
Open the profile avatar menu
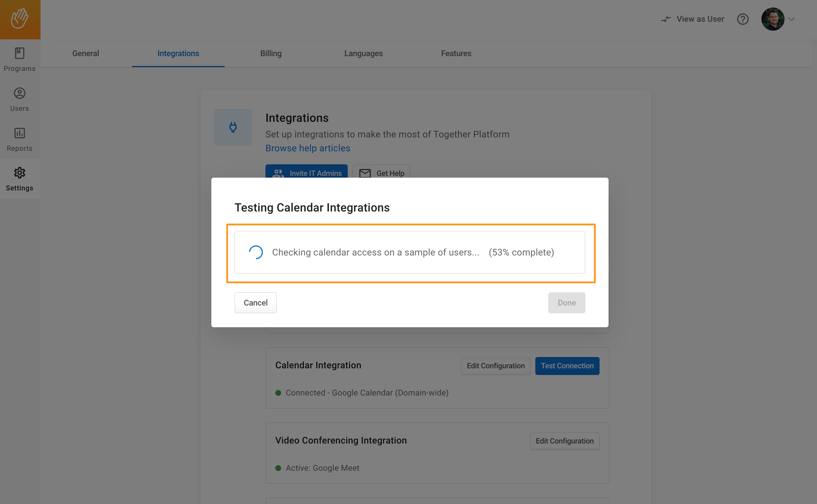773,19
